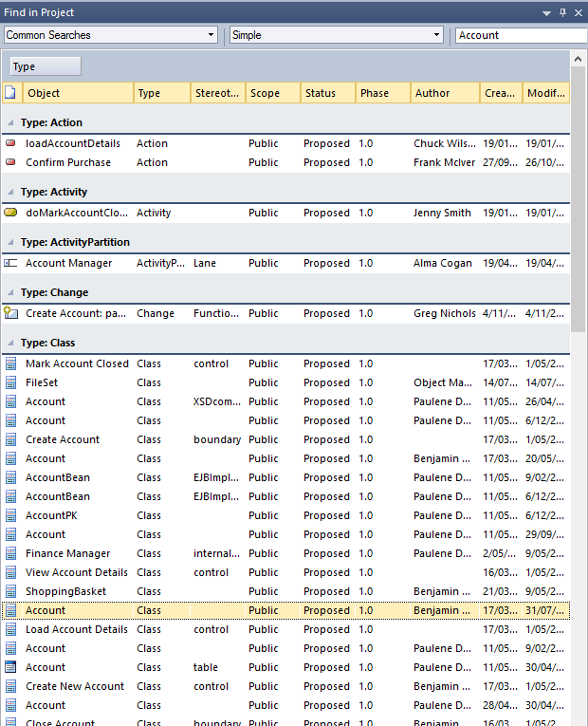This screenshot has height=726, width=588.
Task: Collapse the Type: ActivityPartition group
Action: click(9, 242)
